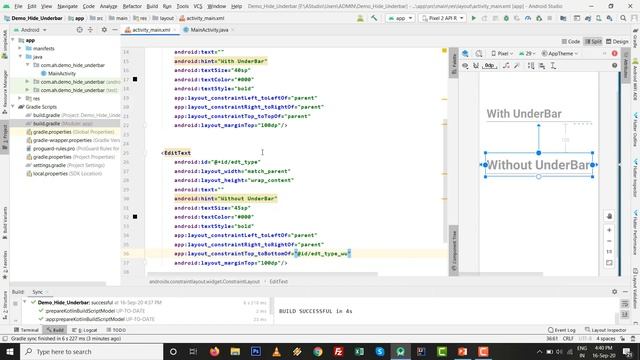Switch to Split view mode
The height and width of the screenshot is (360, 640).
pyautogui.click(x=593, y=41)
